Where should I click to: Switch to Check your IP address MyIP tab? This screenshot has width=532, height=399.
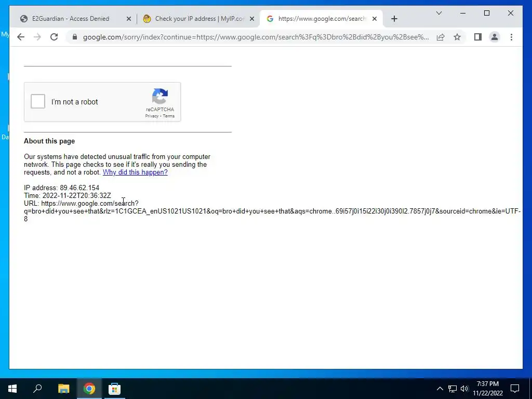coord(199,19)
